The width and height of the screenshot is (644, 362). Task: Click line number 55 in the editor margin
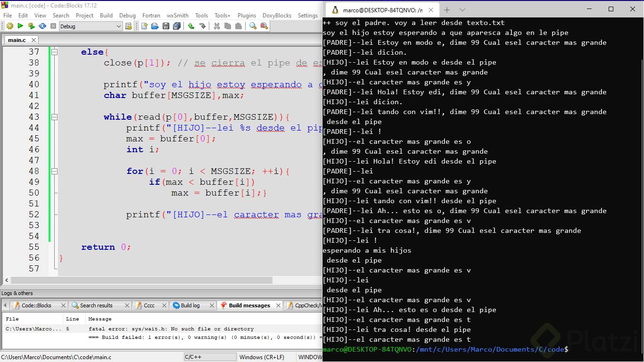click(x=34, y=247)
